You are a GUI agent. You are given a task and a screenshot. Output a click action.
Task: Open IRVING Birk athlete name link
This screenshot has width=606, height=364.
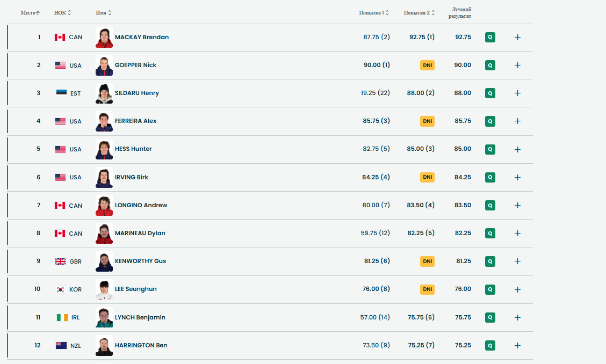tap(132, 177)
